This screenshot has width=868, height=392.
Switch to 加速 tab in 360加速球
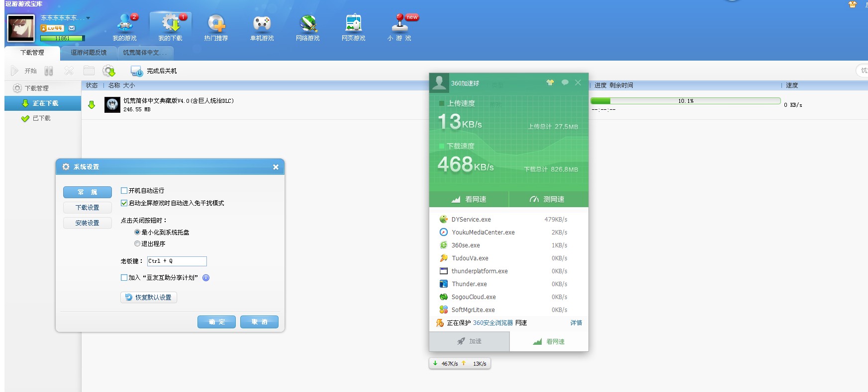pos(469,341)
